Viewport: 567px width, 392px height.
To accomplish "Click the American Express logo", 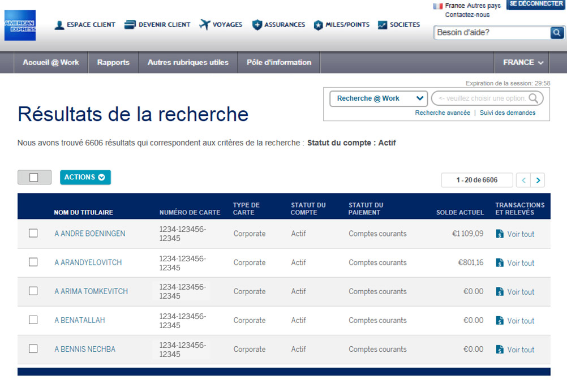I will (x=20, y=25).
